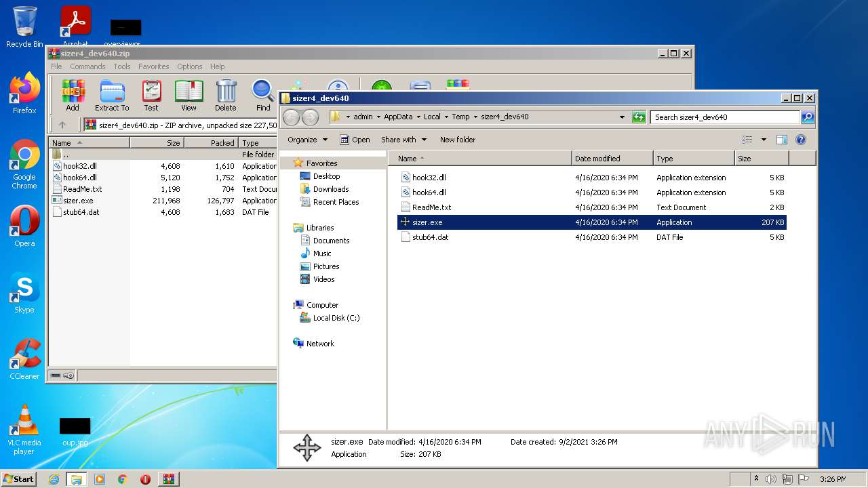
Task: Open Explorer Help with the question mark icon
Action: point(801,140)
